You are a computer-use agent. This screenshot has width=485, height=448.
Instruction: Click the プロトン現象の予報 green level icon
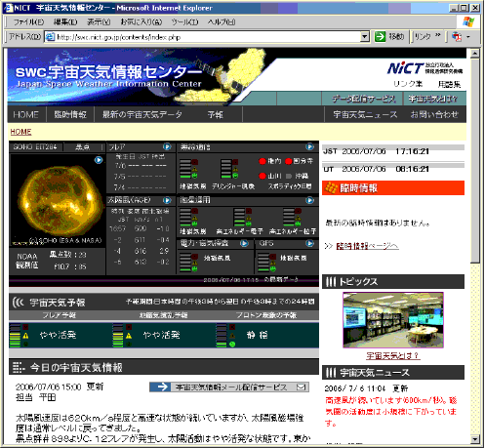(x=232, y=345)
